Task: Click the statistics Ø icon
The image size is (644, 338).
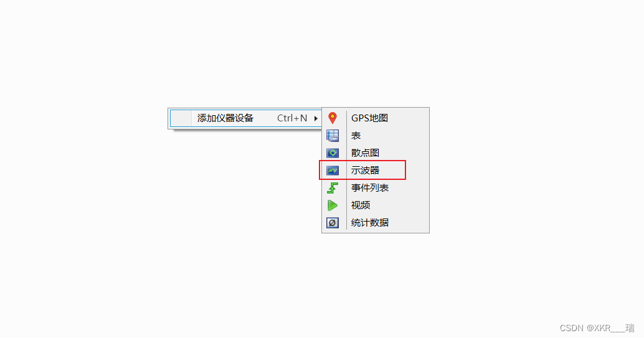Action: point(332,223)
